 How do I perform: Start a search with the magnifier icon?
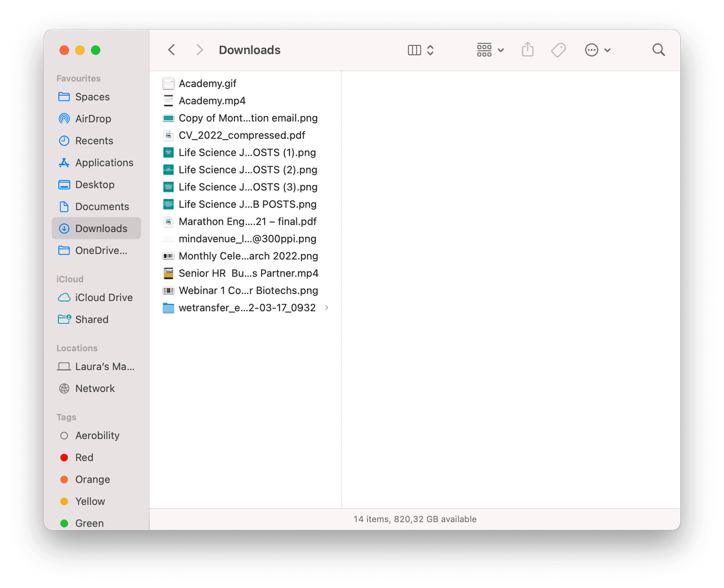(659, 49)
